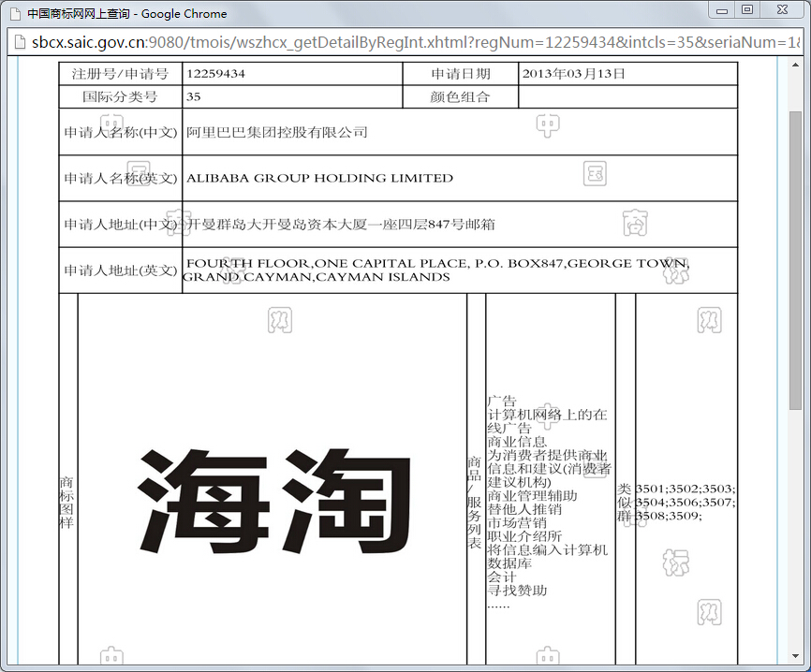Click the scrollbar up arrow
Screen dimensions: 811x672
[x=795, y=65]
